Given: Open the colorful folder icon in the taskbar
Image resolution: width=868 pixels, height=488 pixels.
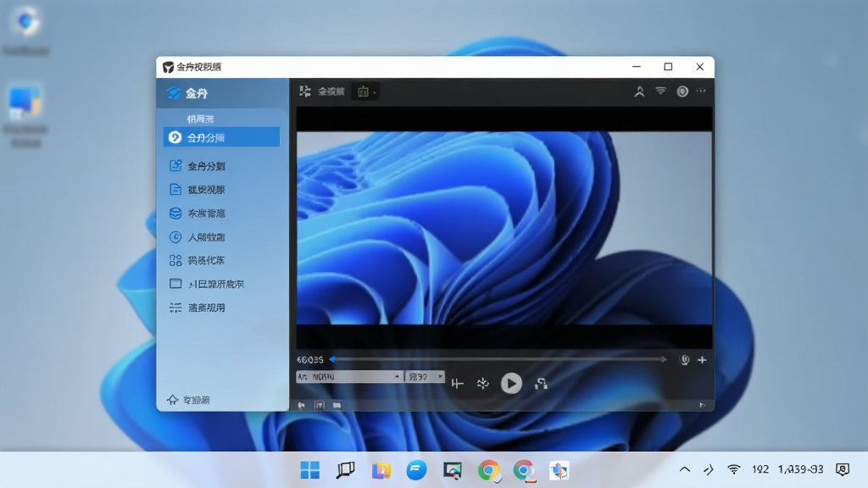Looking at the screenshot, I should pyautogui.click(x=381, y=470).
